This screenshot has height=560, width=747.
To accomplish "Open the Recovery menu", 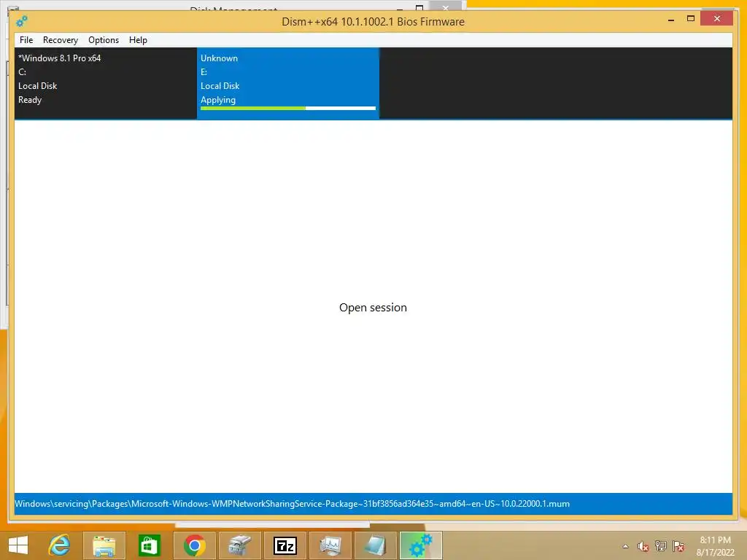I will point(61,40).
